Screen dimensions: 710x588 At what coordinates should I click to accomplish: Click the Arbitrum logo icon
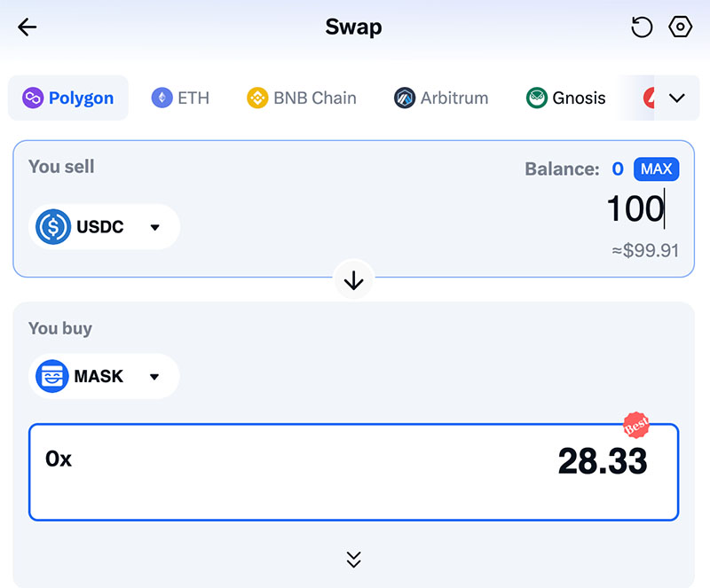pyautogui.click(x=405, y=98)
